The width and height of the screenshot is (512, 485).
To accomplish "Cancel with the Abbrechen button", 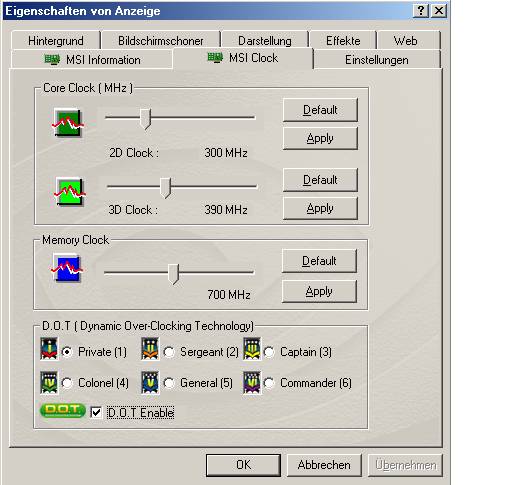I will (x=324, y=465).
